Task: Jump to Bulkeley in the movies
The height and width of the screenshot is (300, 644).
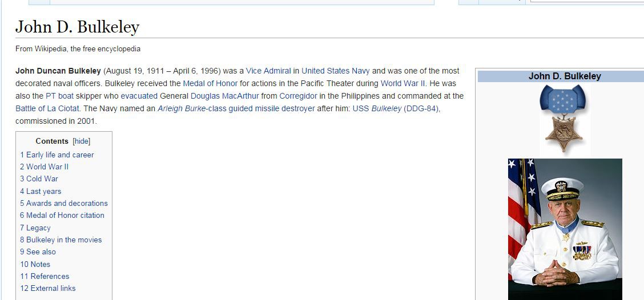Action: pos(61,240)
